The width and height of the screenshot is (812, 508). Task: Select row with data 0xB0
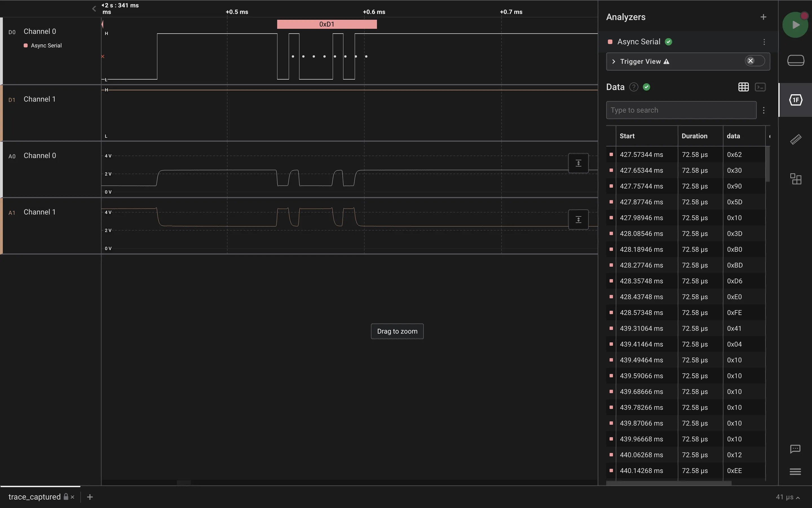coord(685,249)
